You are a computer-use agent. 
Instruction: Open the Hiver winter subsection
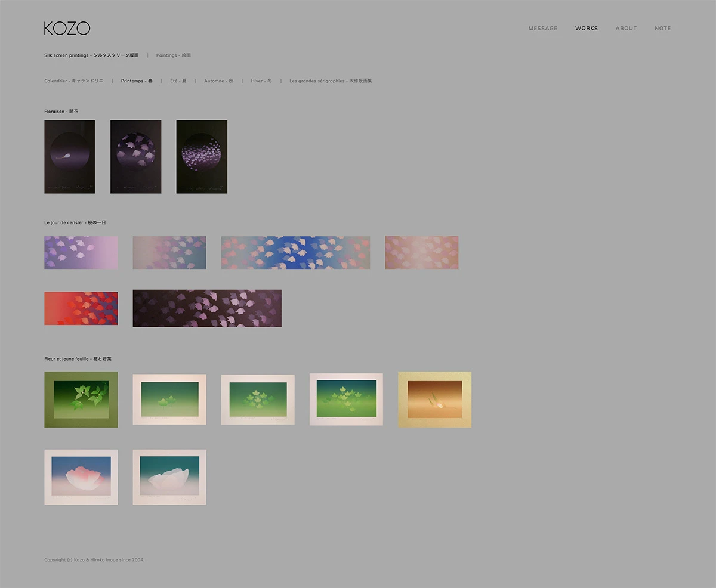261,81
